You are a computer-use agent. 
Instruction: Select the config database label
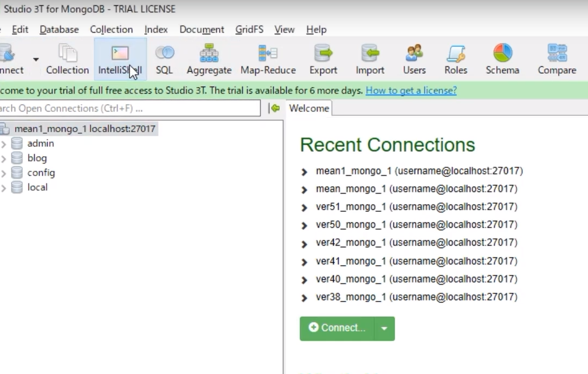point(41,172)
